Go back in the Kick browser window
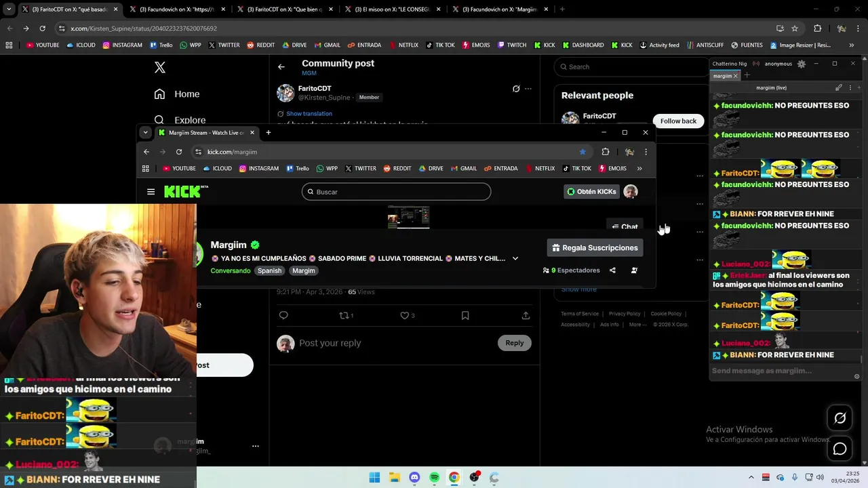 pyautogui.click(x=146, y=152)
